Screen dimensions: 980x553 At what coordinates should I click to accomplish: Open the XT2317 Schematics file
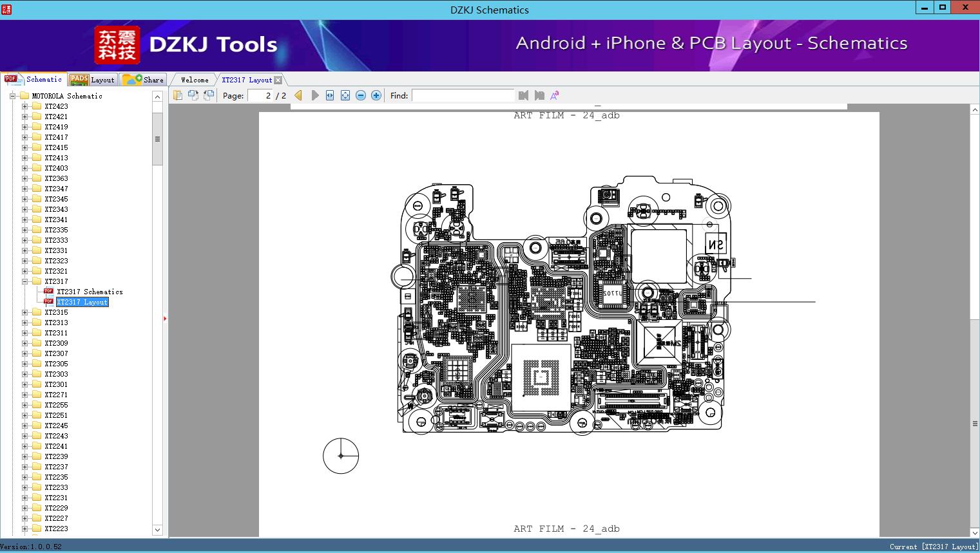click(x=90, y=292)
